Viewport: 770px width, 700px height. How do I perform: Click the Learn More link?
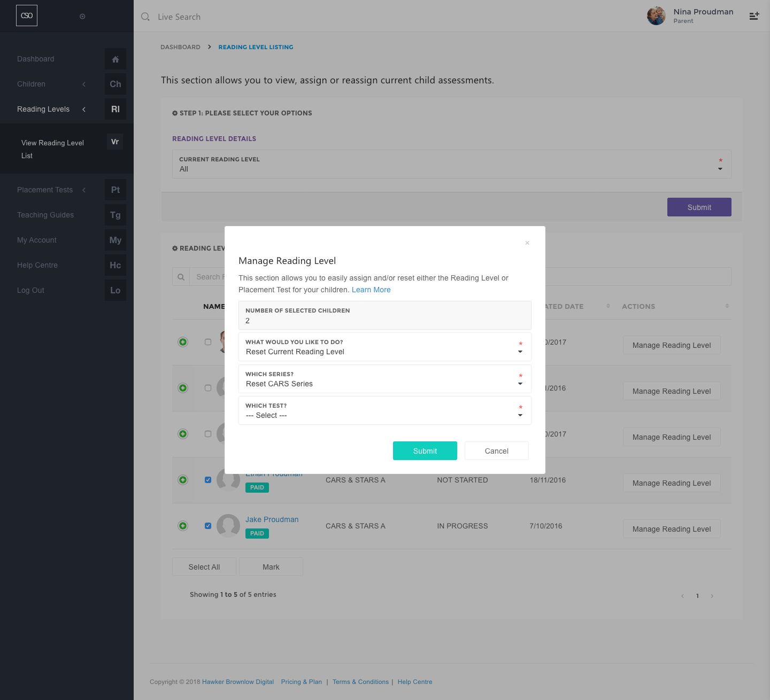pyautogui.click(x=371, y=290)
